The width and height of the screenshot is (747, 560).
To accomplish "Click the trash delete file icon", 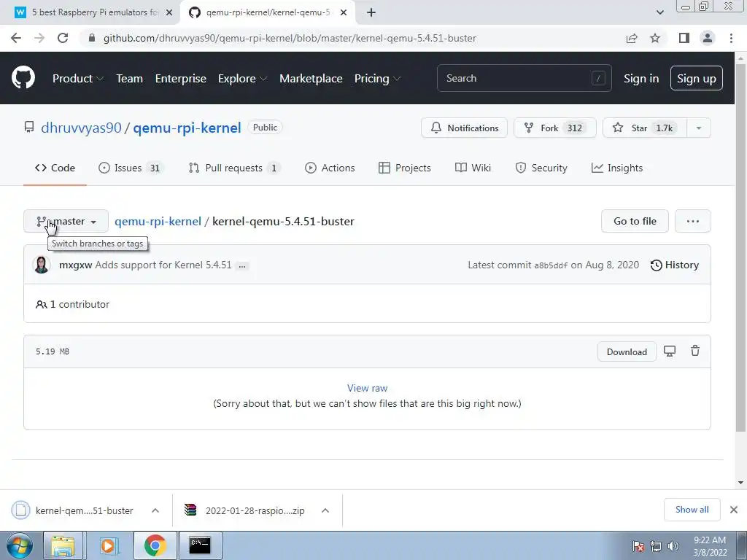I will [695, 351].
